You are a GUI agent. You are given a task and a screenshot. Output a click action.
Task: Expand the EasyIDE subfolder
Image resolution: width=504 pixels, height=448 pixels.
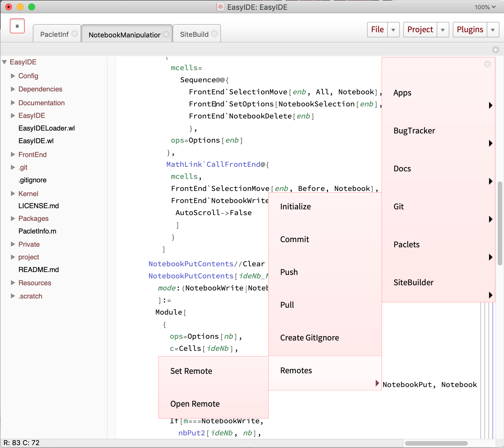pos(13,116)
